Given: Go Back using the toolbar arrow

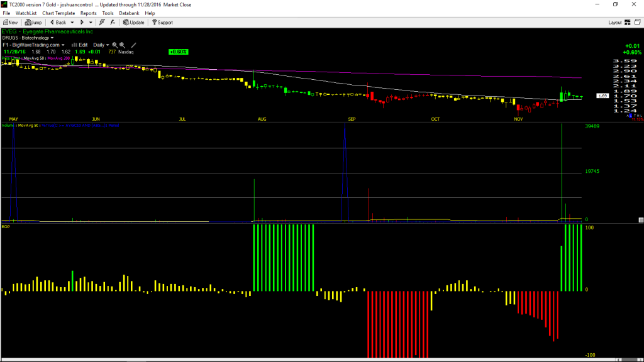Looking at the screenshot, I should (x=58, y=23).
